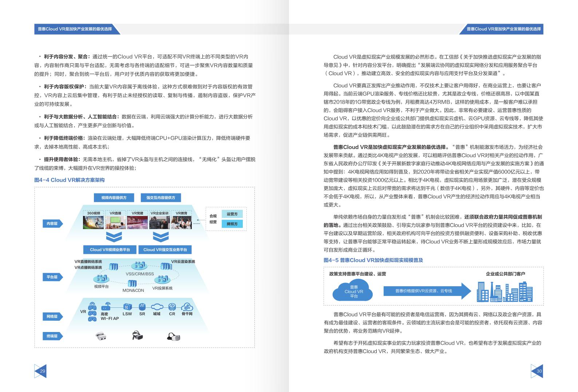Click the 政策支持普惠平台建设、运营 heading
578x392 pixels.
pyautogui.click(x=357, y=274)
